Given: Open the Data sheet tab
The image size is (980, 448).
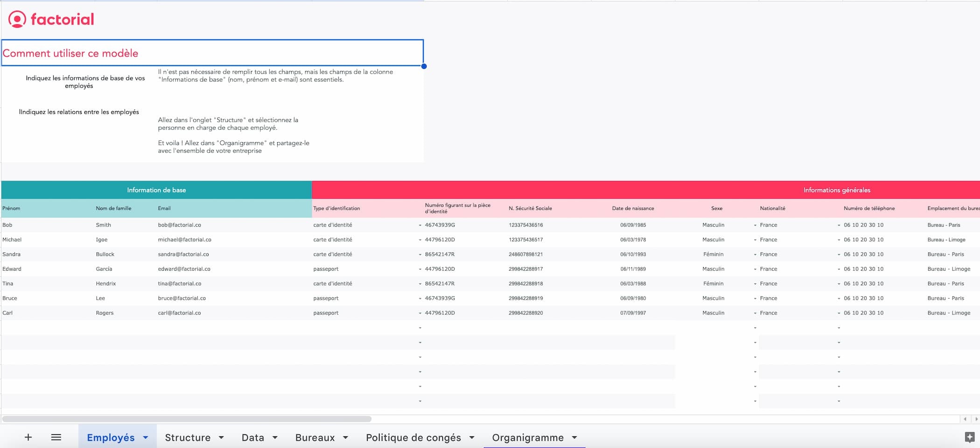Looking at the screenshot, I should point(253,437).
